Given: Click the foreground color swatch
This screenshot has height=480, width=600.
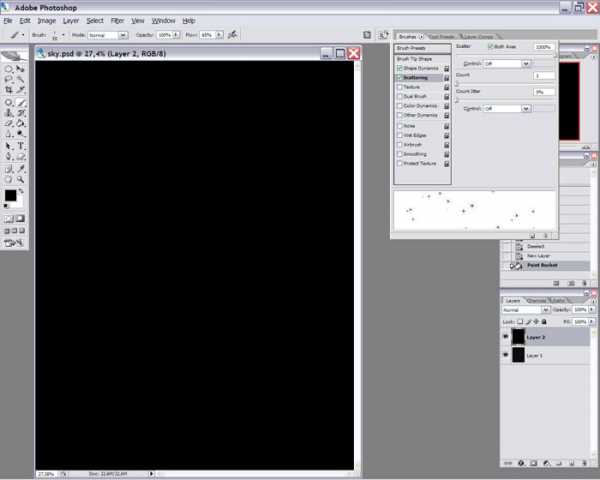Looking at the screenshot, I should point(10,196).
